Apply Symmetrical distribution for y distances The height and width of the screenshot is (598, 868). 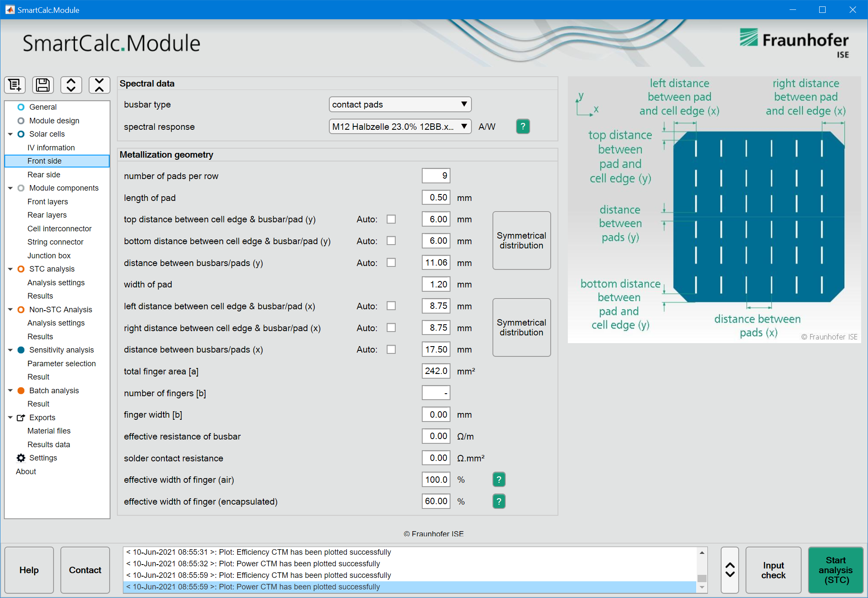tap(522, 240)
